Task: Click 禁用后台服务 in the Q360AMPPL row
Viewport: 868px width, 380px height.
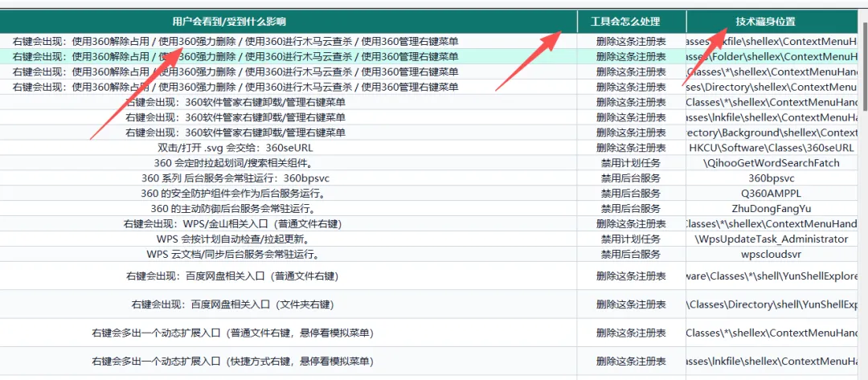Action: (631, 194)
